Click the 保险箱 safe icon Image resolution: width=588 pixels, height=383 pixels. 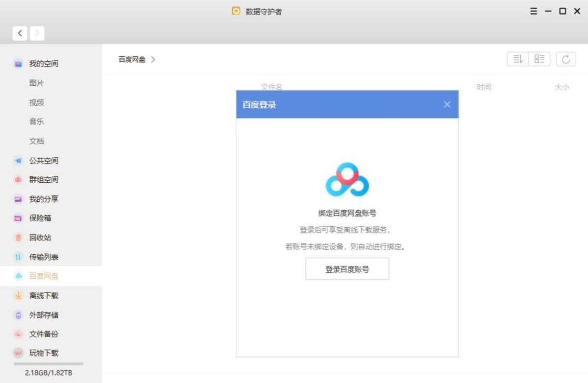tap(18, 218)
